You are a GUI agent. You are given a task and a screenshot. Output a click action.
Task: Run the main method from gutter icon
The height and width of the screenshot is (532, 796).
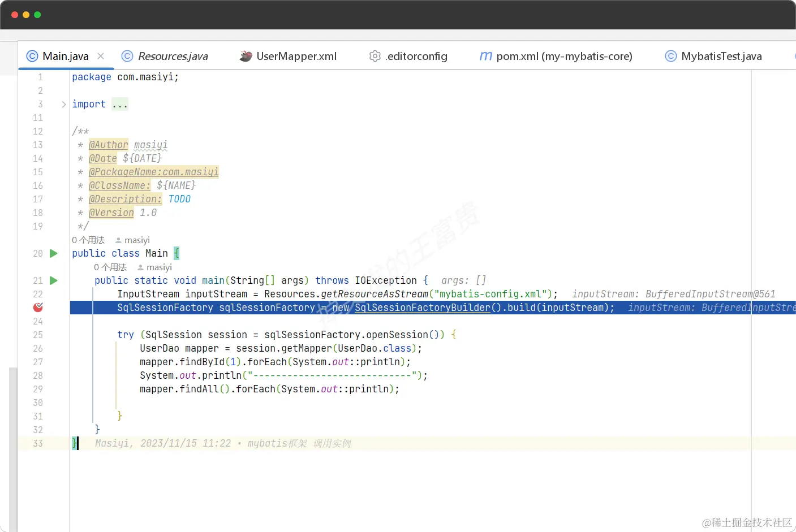coord(54,280)
